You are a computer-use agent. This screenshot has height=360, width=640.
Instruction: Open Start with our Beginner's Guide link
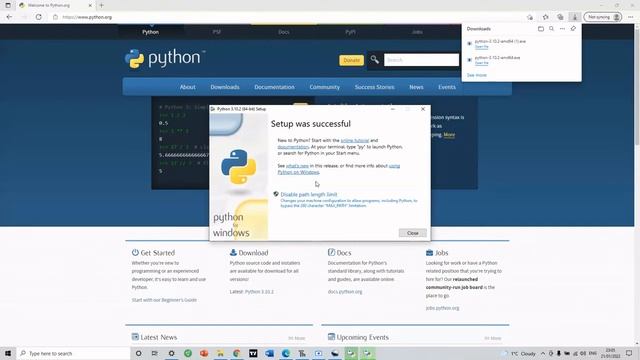[164, 300]
